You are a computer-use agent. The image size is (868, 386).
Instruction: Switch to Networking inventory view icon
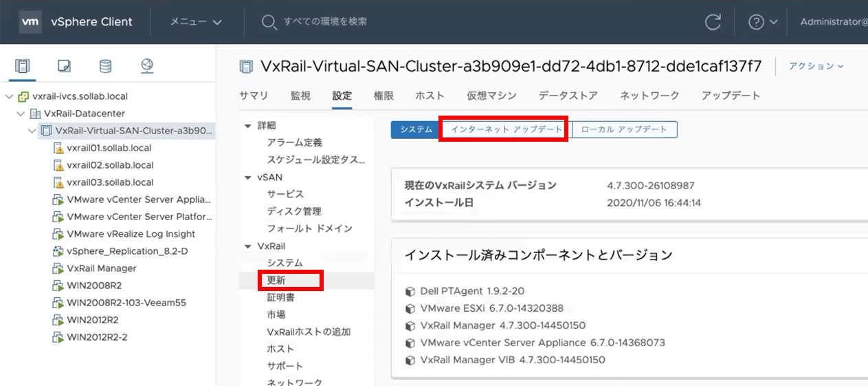[146, 66]
